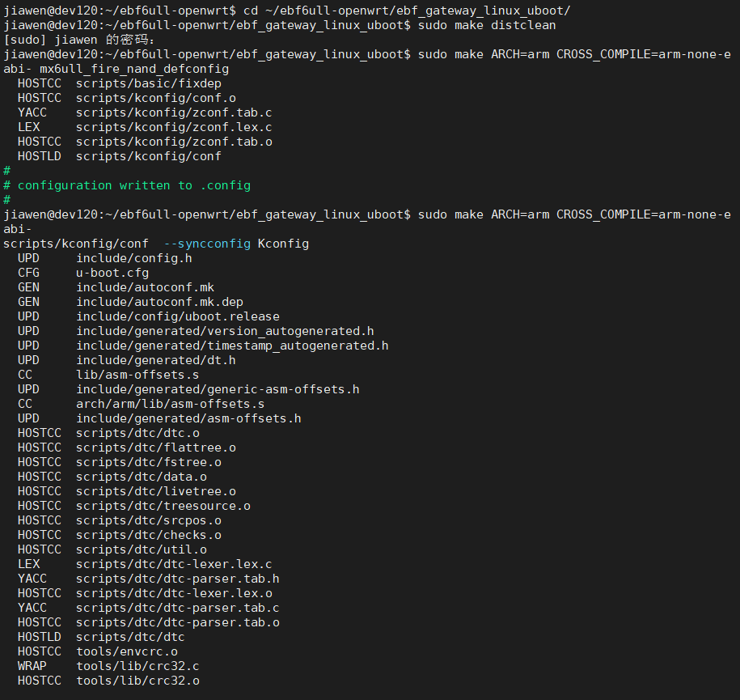Image resolution: width=740 pixels, height=700 pixels.
Task: Click the 'scripts/dtc/flattree.o' path
Action: coord(156,448)
